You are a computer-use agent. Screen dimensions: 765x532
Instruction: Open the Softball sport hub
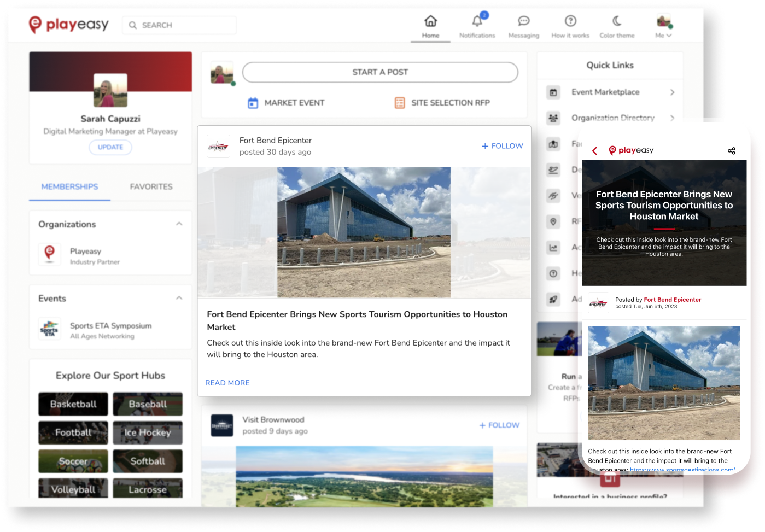tap(148, 461)
